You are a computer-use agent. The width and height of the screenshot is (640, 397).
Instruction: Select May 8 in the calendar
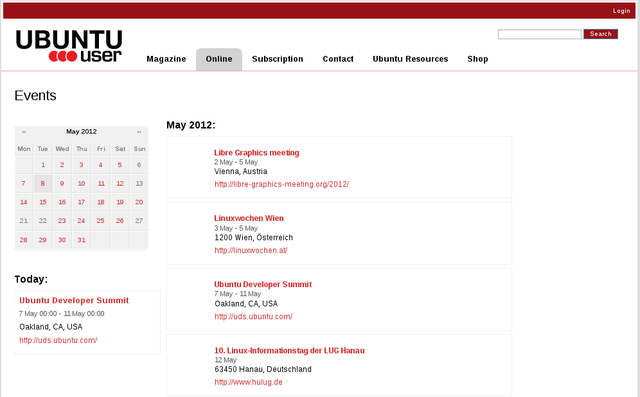tap(42, 184)
